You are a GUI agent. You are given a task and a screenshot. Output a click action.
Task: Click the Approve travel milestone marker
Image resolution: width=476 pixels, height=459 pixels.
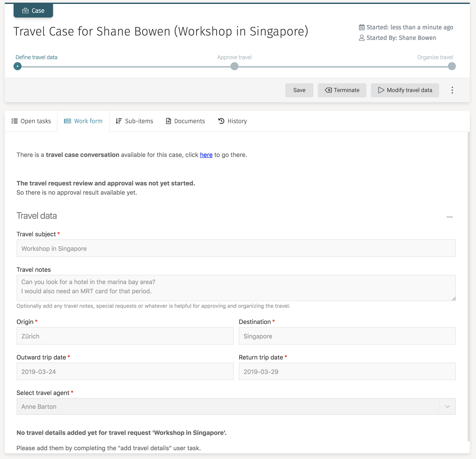[234, 66]
